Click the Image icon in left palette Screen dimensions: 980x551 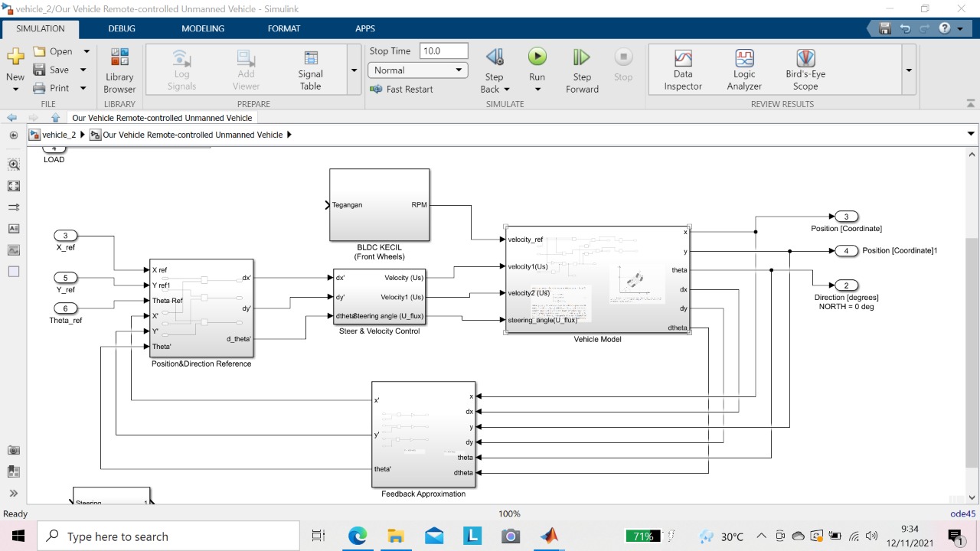tap(14, 250)
